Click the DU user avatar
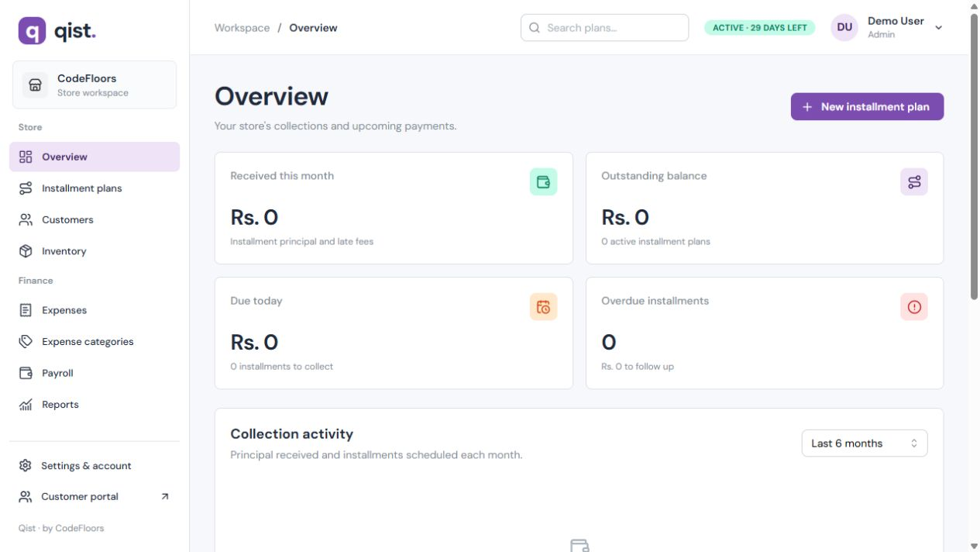 click(x=844, y=27)
